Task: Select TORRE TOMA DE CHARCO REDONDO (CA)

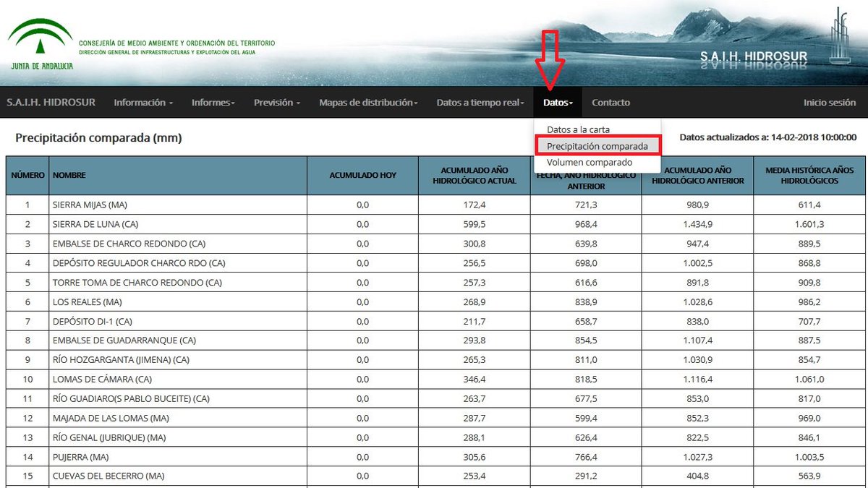Action: point(137,283)
